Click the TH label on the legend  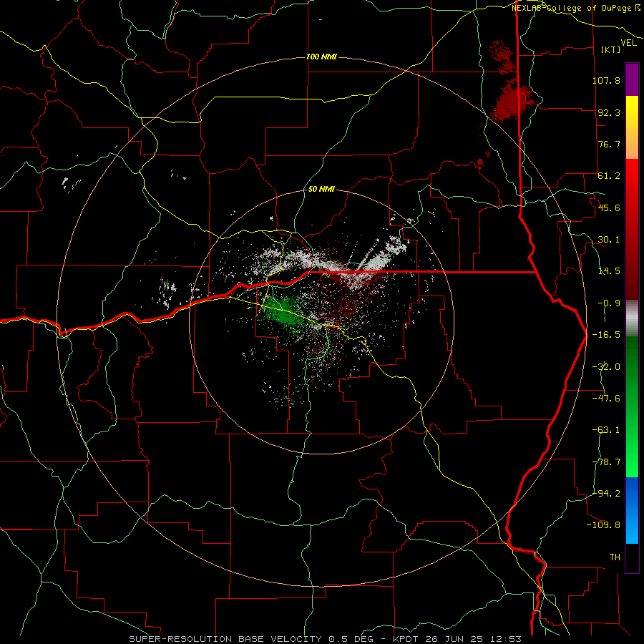[615, 557]
